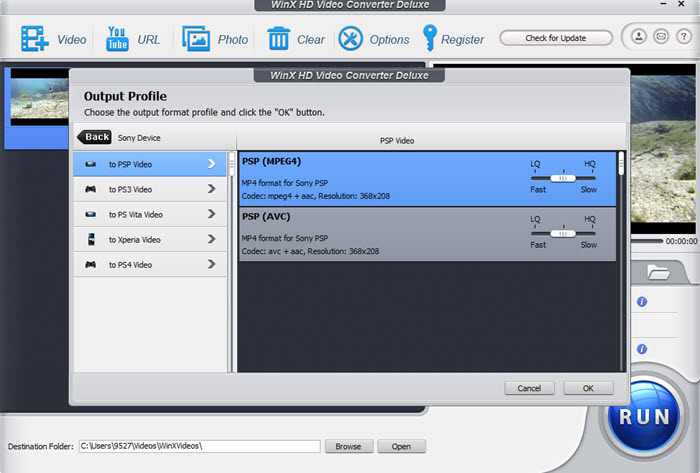Expand the to PS4 Video chevron
This screenshot has width=700, height=473.
[x=212, y=264]
